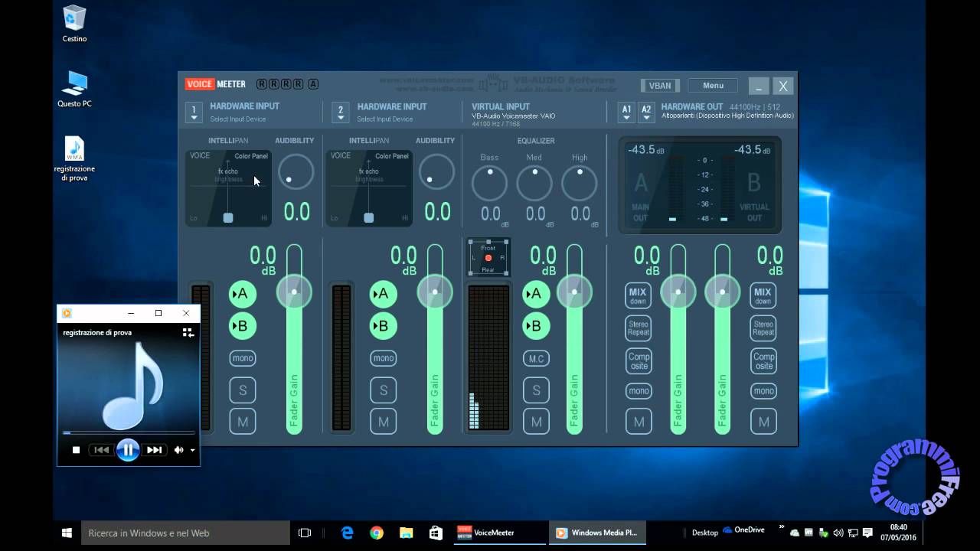
Task: Toggle MIX down on main out A
Action: (x=638, y=296)
